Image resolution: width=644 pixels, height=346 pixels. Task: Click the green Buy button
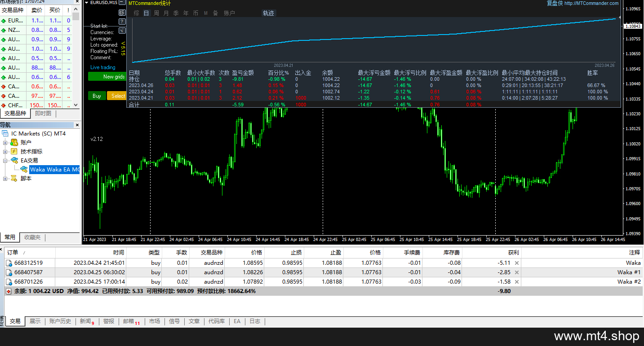97,96
